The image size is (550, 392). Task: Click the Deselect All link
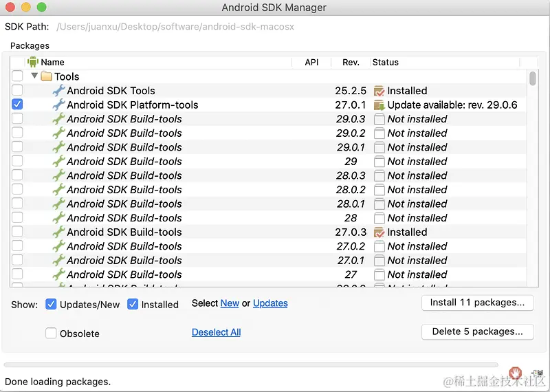216,332
